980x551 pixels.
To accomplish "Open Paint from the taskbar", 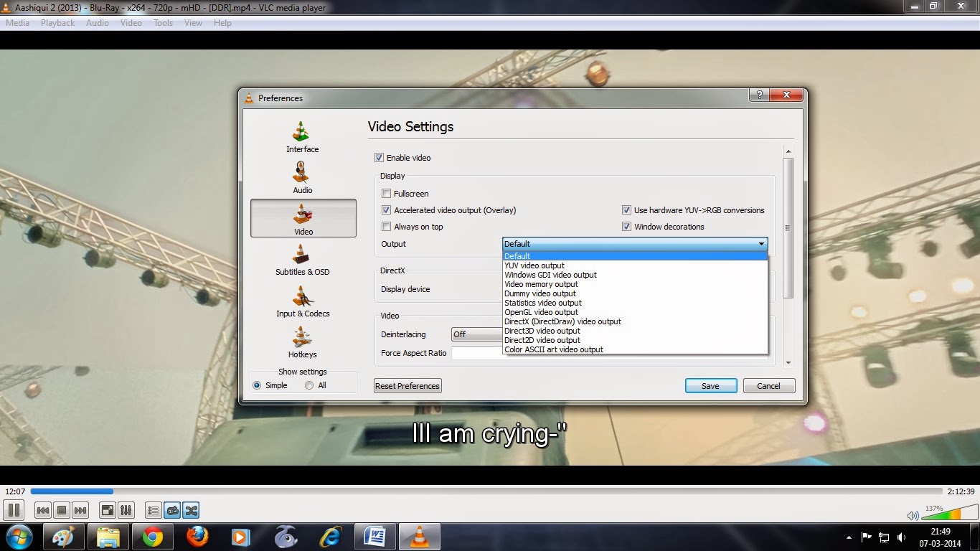I will click(64, 537).
